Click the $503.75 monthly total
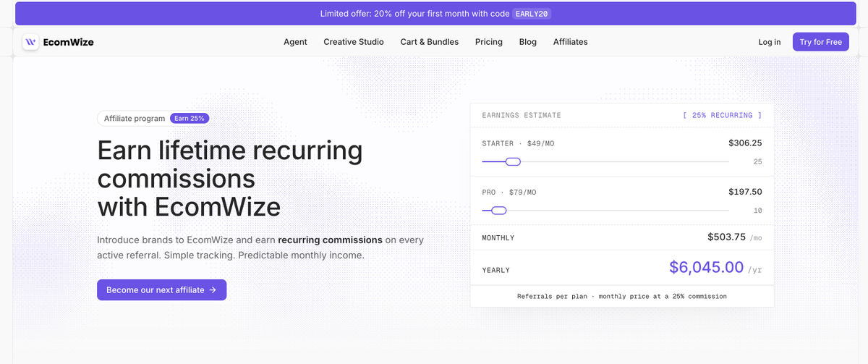This screenshot has height=364, width=868. pyautogui.click(x=727, y=237)
